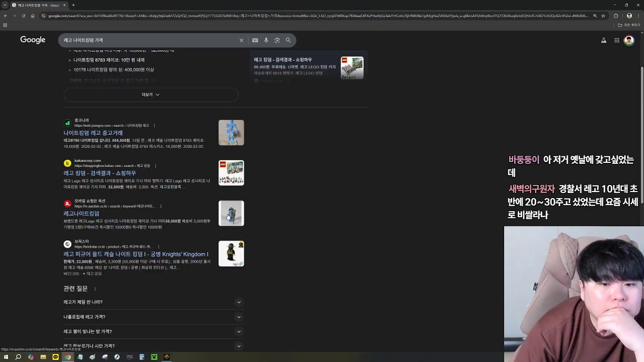Open the Calculator taskbar icon

click(142, 357)
